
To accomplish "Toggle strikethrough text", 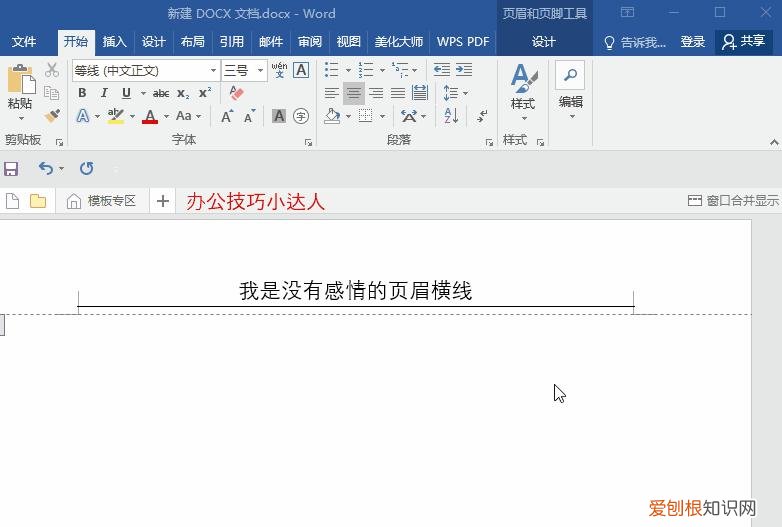I will click(161, 93).
